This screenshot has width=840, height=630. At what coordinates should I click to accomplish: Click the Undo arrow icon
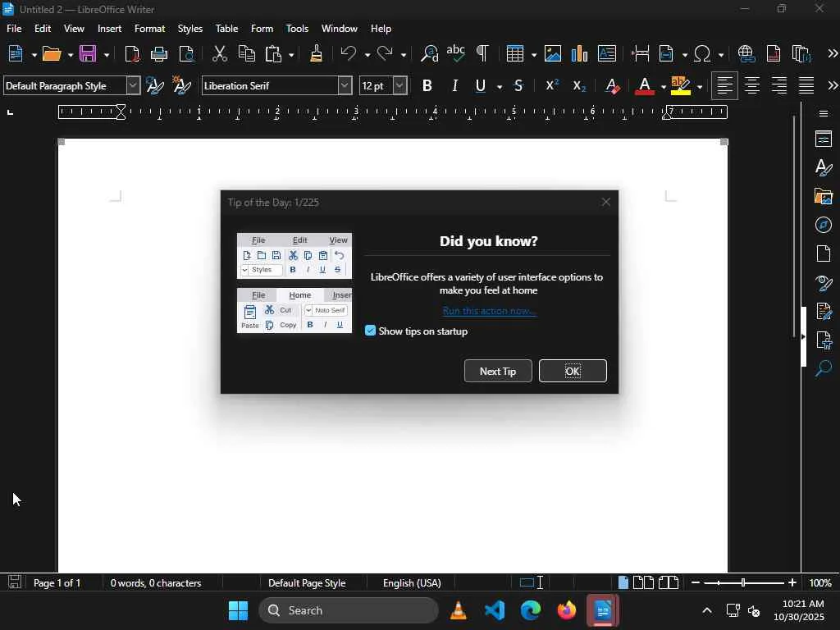pos(349,54)
